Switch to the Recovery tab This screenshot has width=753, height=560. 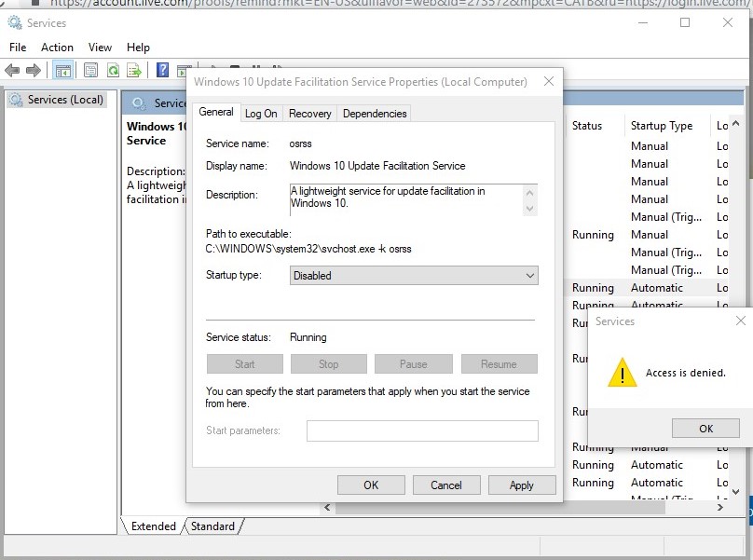[310, 114]
